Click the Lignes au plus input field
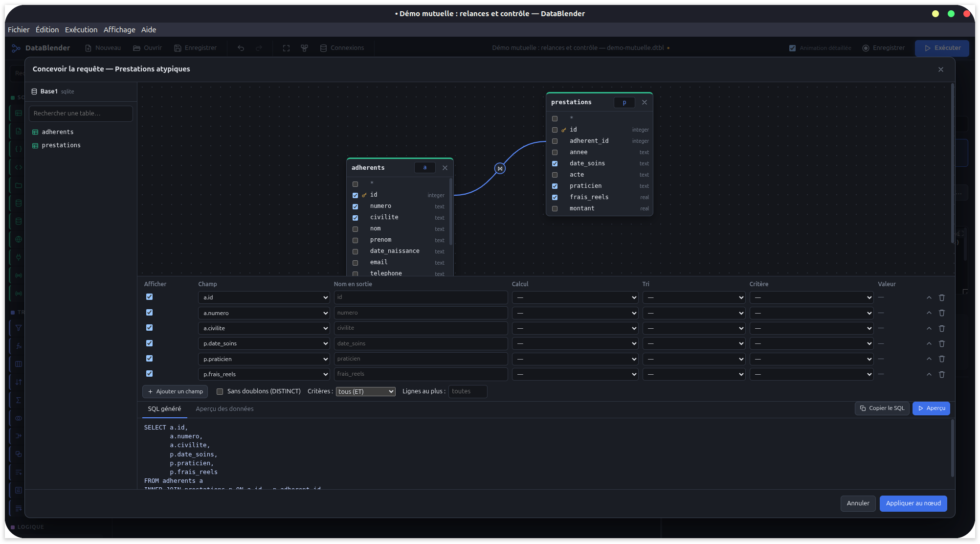The image size is (980, 544). 468,391
